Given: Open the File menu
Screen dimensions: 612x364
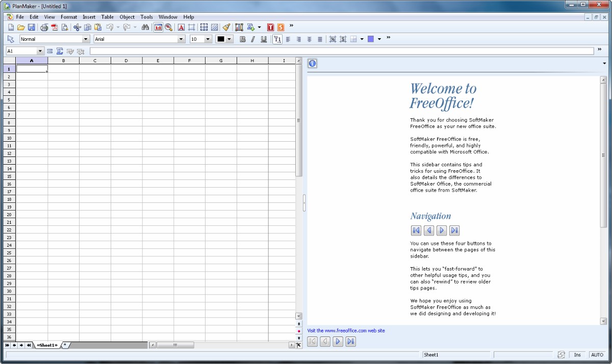Looking at the screenshot, I should (20, 17).
